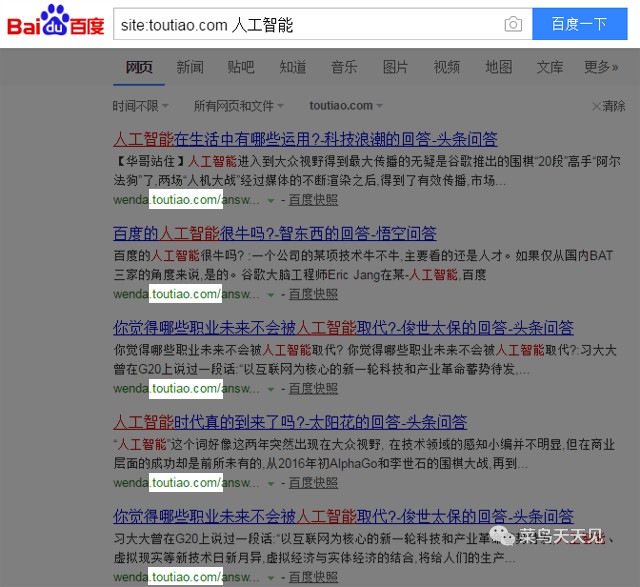Image resolution: width=640 pixels, height=587 pixels.
Task: Clear filters with the 清除 button
Action: 609,106
